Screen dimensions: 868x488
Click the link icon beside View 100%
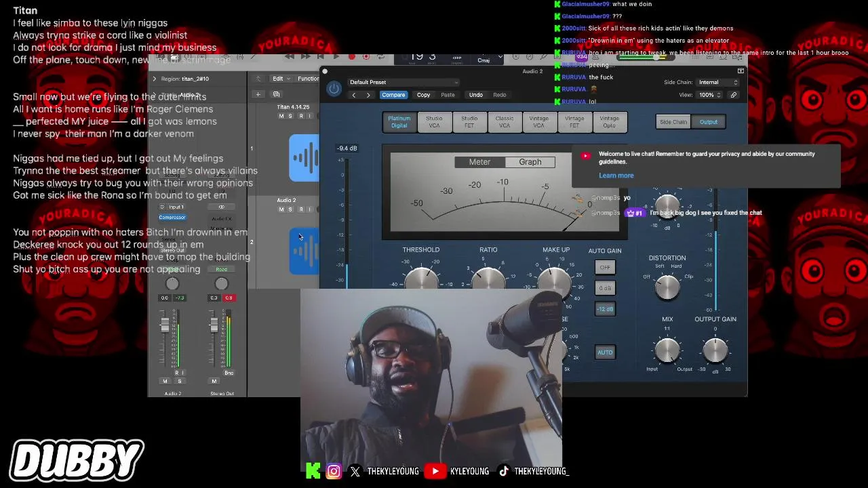coord(734,95)
